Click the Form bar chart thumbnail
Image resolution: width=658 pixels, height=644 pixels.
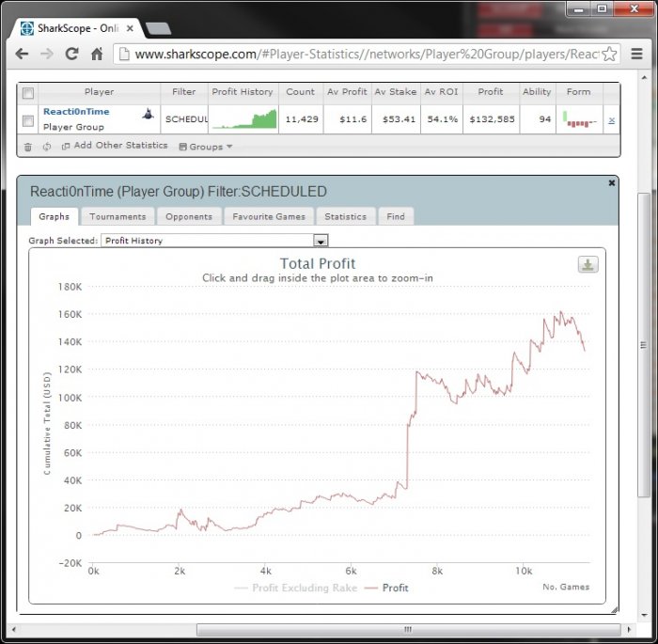[x=580, y=119]
